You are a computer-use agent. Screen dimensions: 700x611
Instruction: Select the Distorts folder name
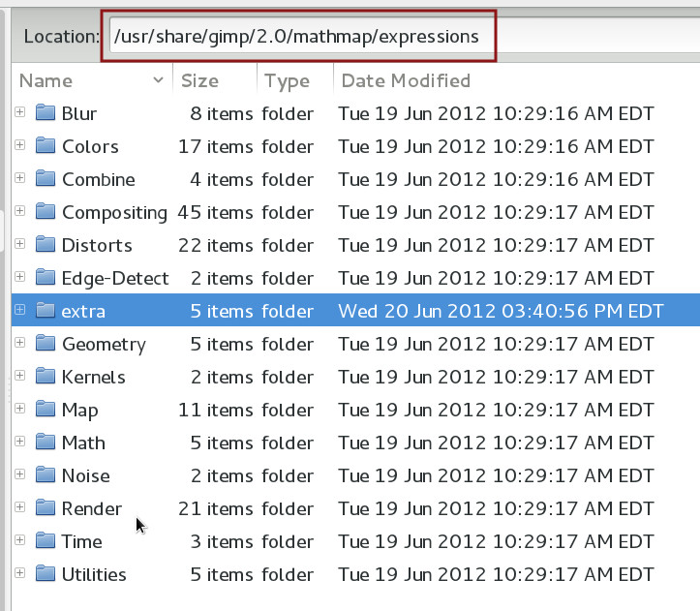pos(97,245)
